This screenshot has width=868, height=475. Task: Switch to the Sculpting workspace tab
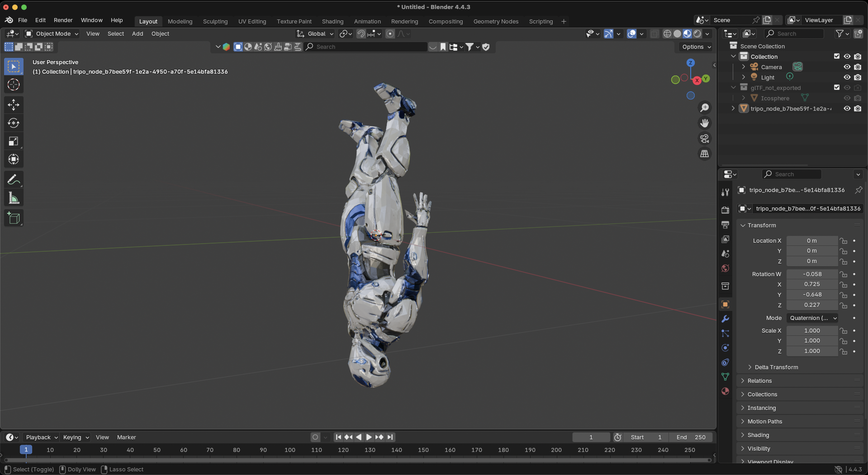(x=215, y=22)
